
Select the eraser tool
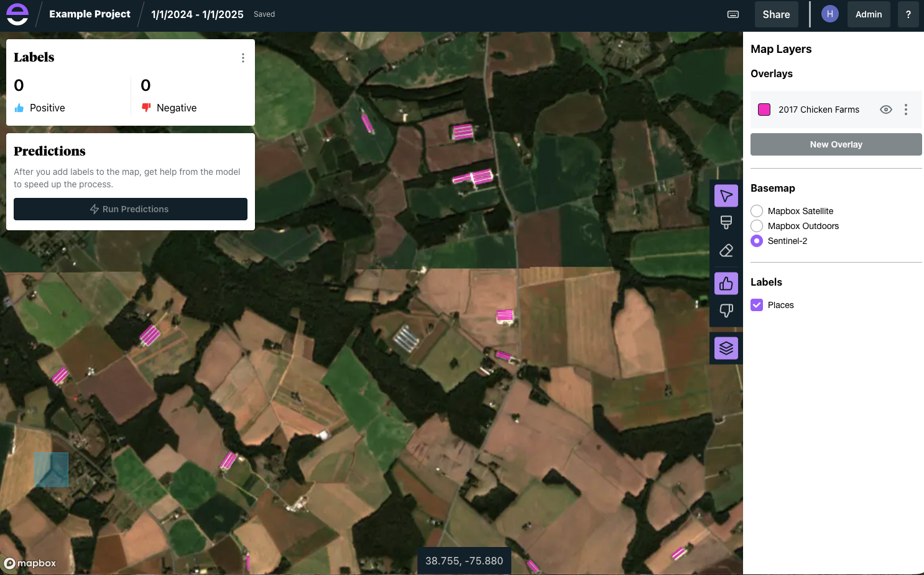click(x=726, y=251)
